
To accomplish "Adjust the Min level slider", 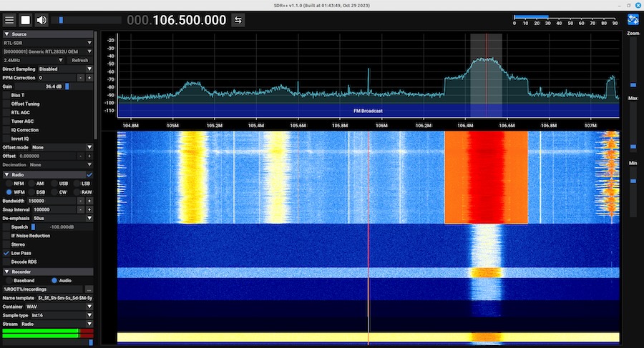I will tap(633, 193).
